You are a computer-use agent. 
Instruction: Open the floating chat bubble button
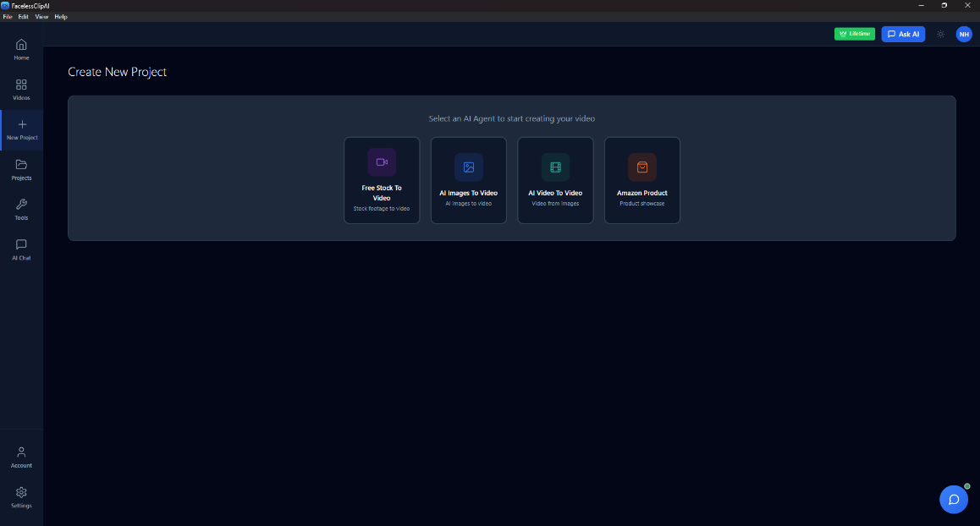point(954,499)
